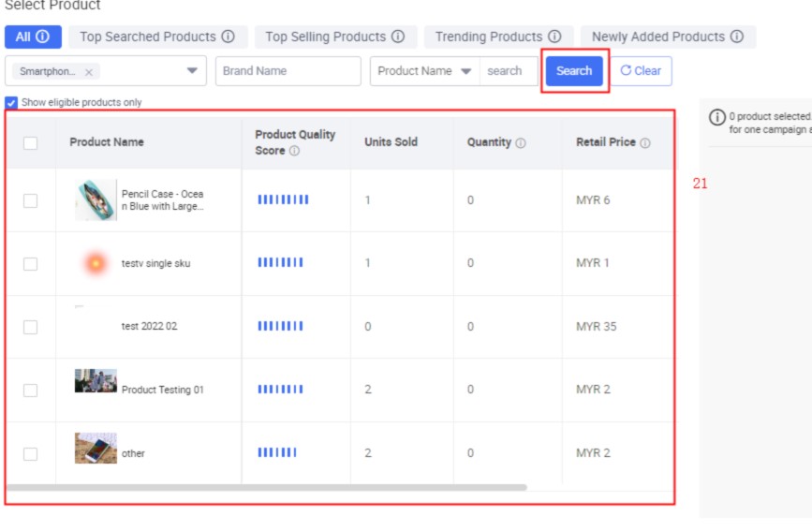Viewport: 812px width, 531px height.
Task: Remove Smartphone category tag with x icon
Action: pyautogui.click(x=89, y=72)
